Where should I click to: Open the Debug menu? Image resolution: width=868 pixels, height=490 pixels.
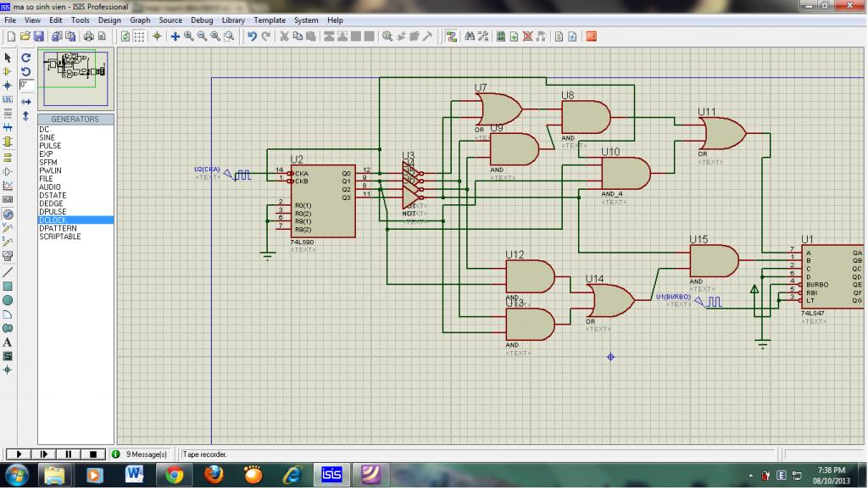pyautogui.click(x=202, y=19)
